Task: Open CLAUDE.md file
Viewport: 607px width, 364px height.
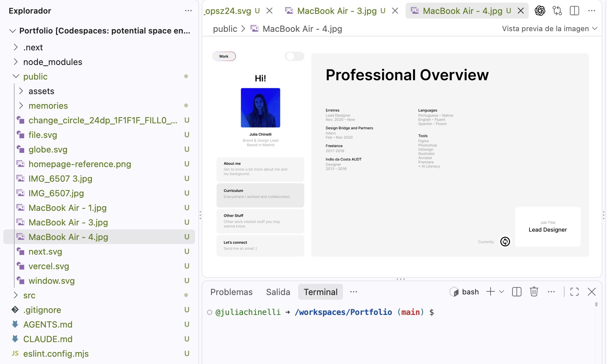Action: tap(100, 339)
